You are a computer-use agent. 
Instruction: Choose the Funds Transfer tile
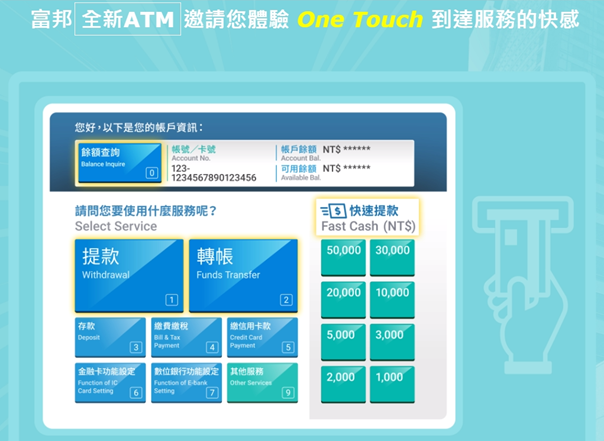point(242,275)
